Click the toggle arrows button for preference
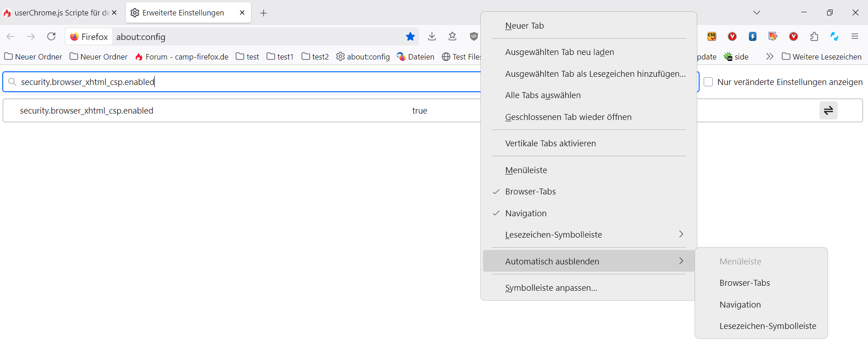The width and height of the screenshot is (868, 363). pos(828,110)
